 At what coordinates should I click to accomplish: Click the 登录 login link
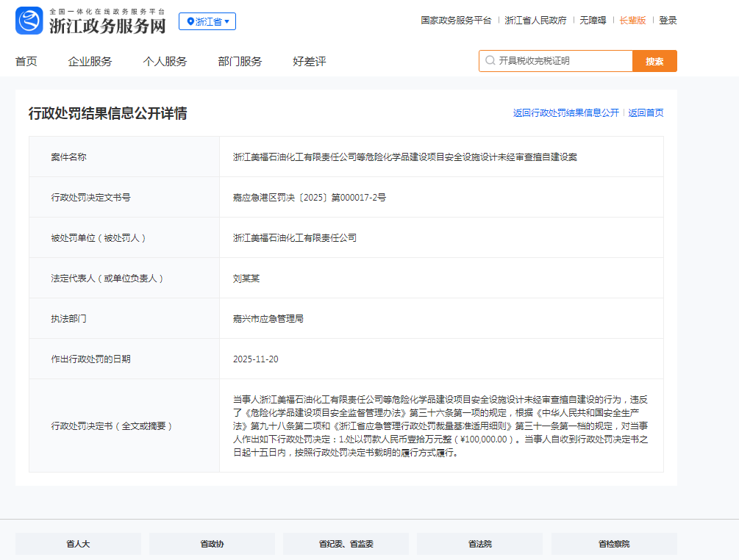click(x=668, y=21)
